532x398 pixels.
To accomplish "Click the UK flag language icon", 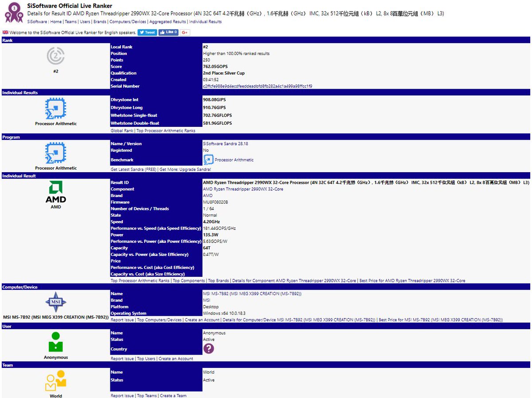I will click(x=5, y=32).
